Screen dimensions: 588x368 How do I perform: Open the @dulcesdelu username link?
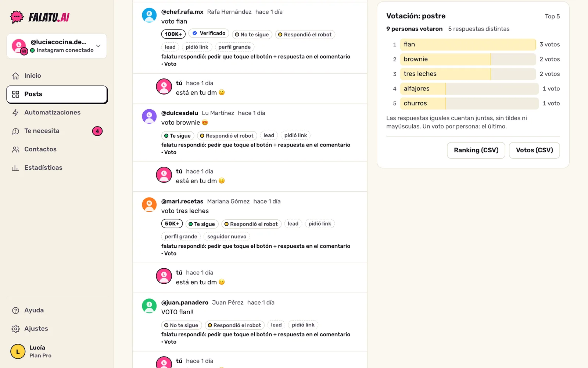tap(180, 113)
